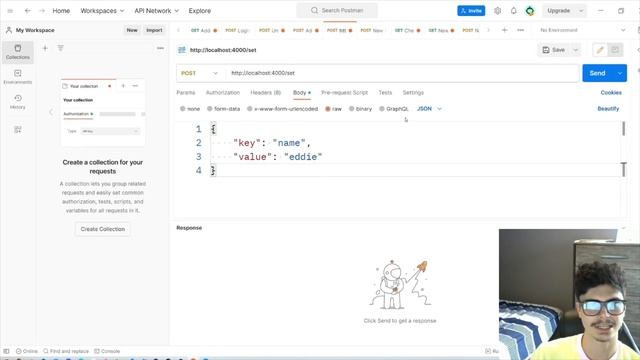Go to Home
The height and width of the screenshot is (360, 640).
click(x=61, y=11)
